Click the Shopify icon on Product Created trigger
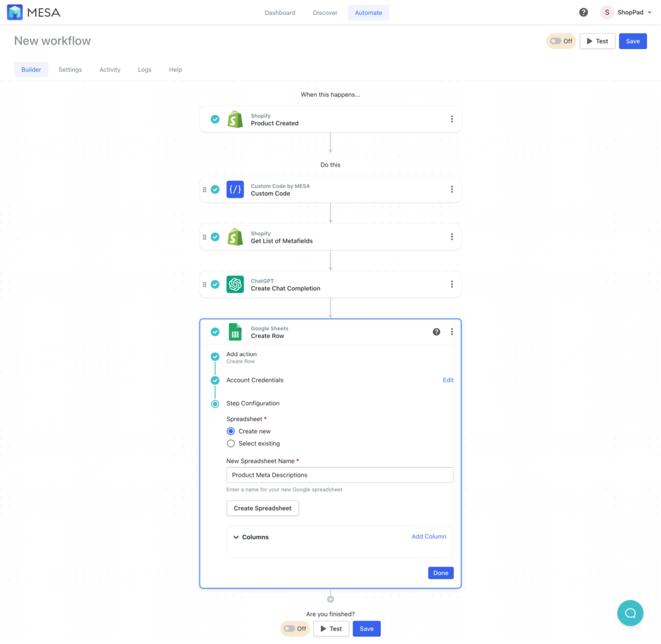This screenshot has height=644, width=661. [x=236, y=119]
